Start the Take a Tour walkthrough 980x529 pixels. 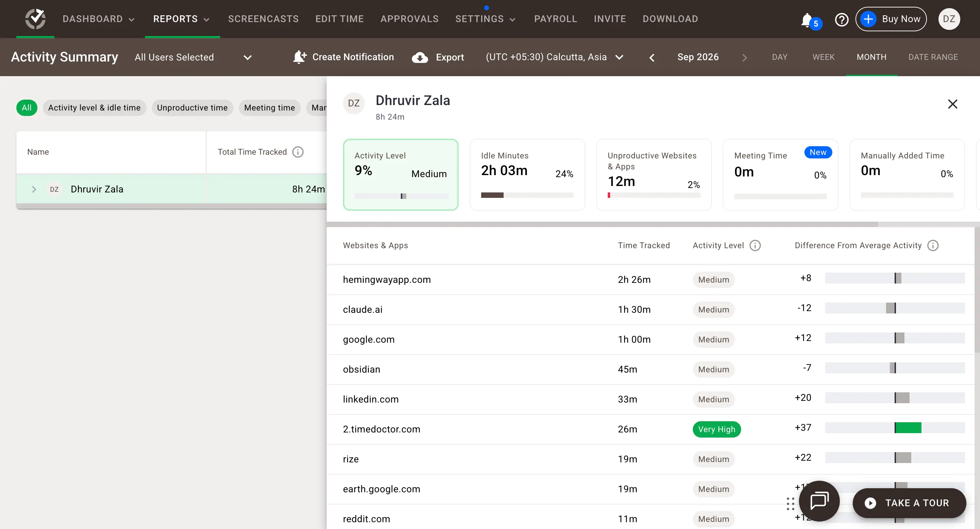click(x=909, y=503)
